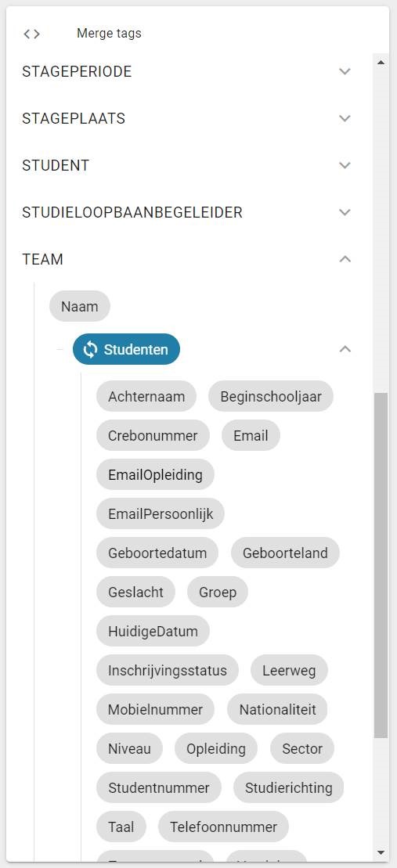Click scrollbar up arrow
397x868 pixels.
[381, 63]
